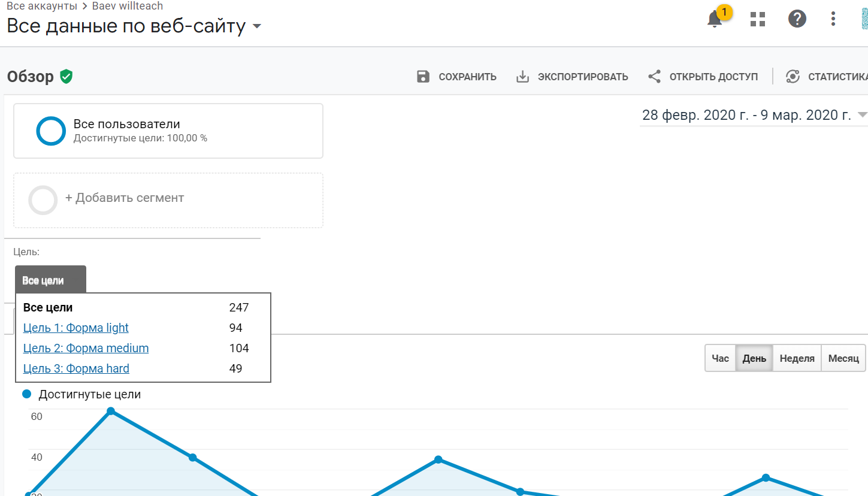Open the three-dot more options menu

pos(833,19)
